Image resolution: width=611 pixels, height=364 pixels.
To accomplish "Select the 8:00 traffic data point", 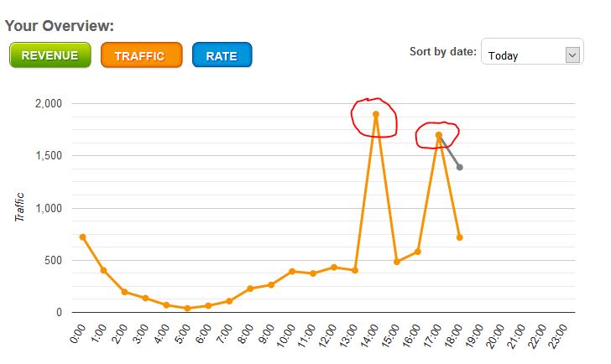I will pyautogui.click(x=250, y=289).
